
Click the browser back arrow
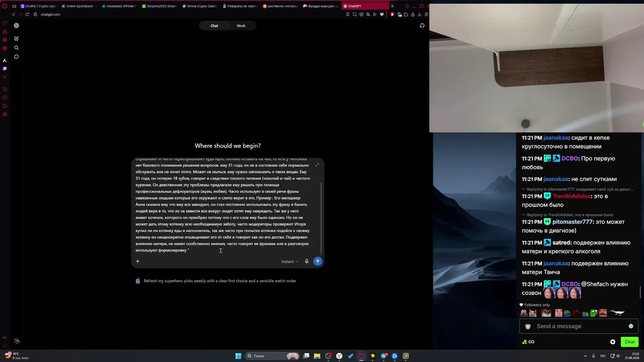14,15
